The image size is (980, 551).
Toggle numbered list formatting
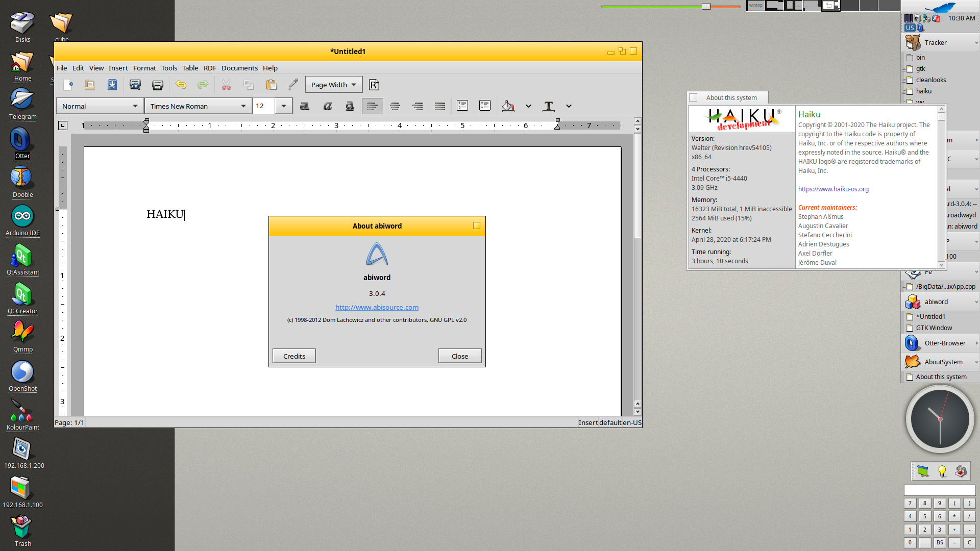[462, 106]
